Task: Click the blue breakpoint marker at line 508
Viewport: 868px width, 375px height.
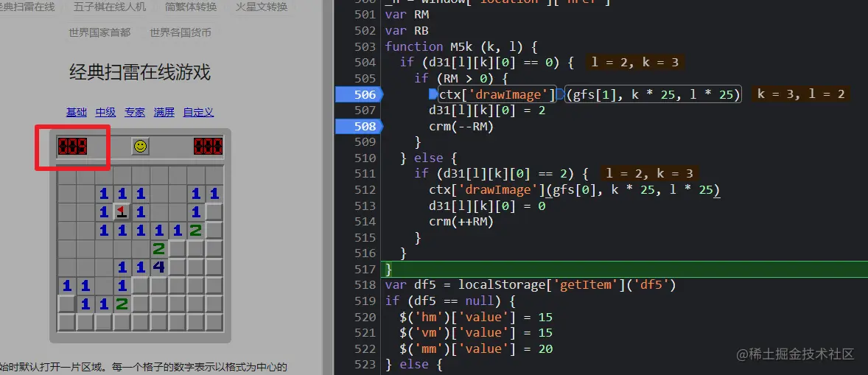Action: (359, 127)
